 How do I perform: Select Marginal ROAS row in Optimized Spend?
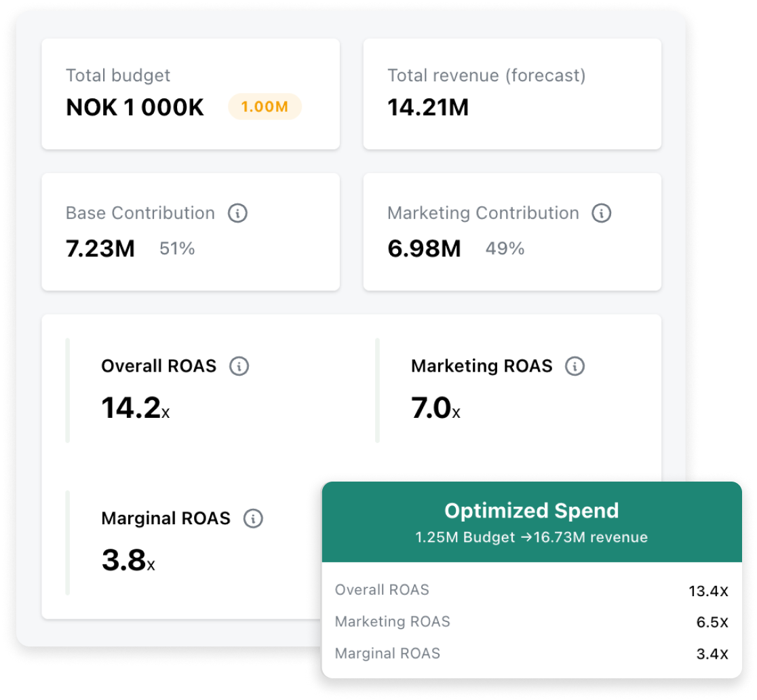point(531,654)
